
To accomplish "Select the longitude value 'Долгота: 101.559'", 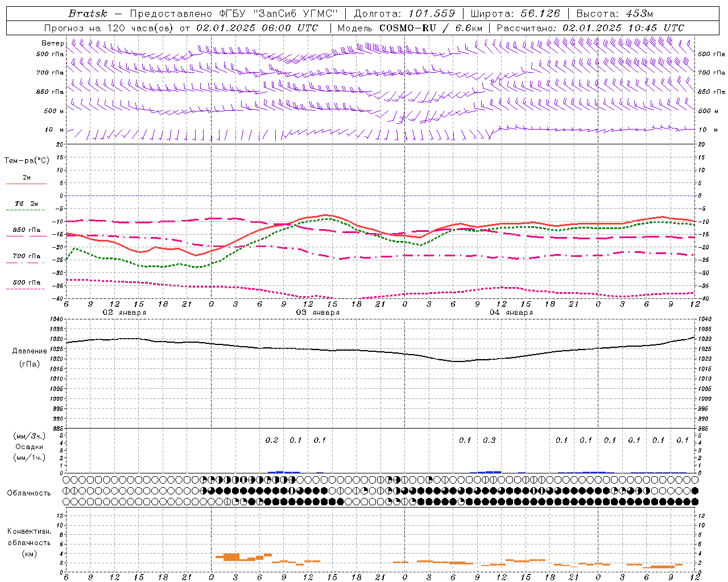I will coord(405,13).
